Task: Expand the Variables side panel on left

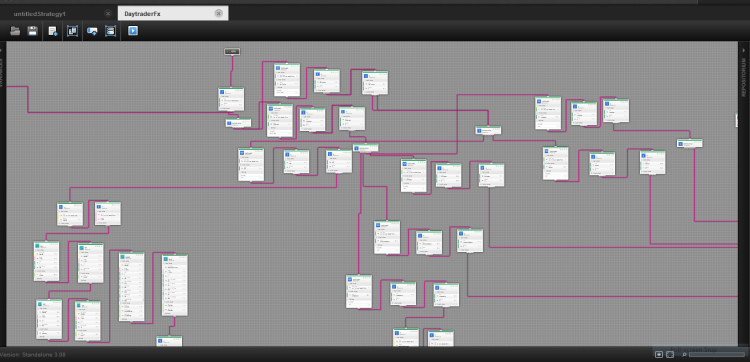Action: click(x=1, y=72)
